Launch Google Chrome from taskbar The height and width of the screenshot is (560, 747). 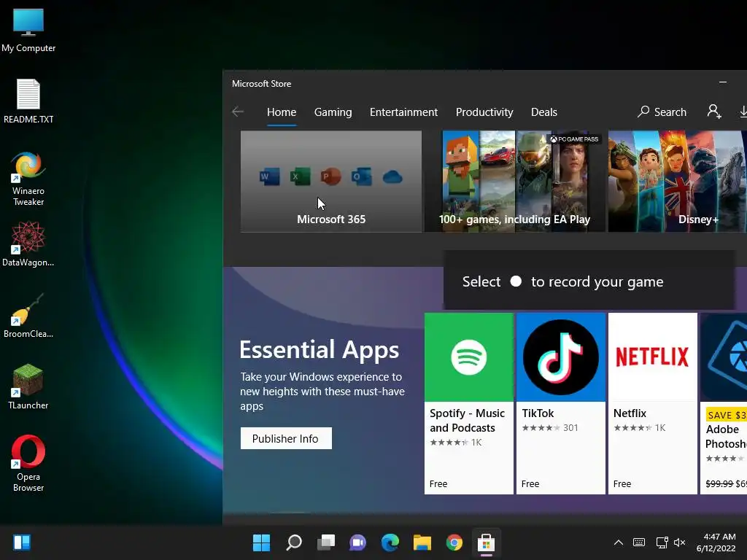pyautogui.click(x=454, y=542)
